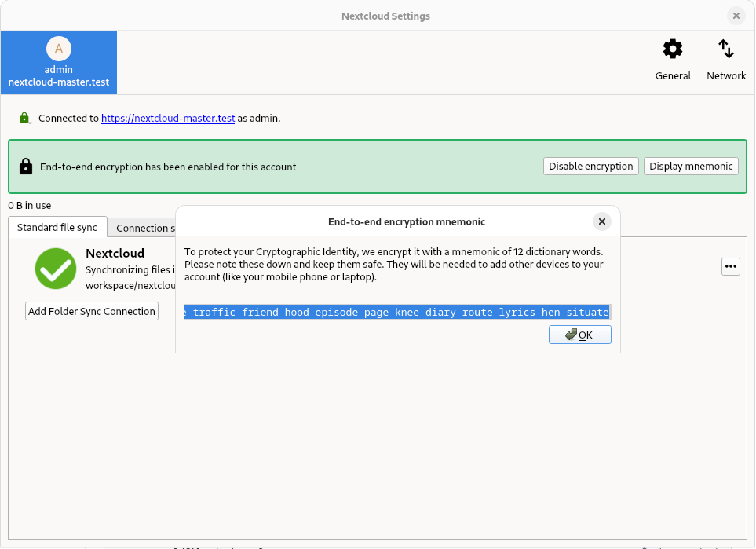Click the End-to-end encryption mnemonic title bar
The width and height of the screenshot is (756, 549).
click(x=406, y=222)
